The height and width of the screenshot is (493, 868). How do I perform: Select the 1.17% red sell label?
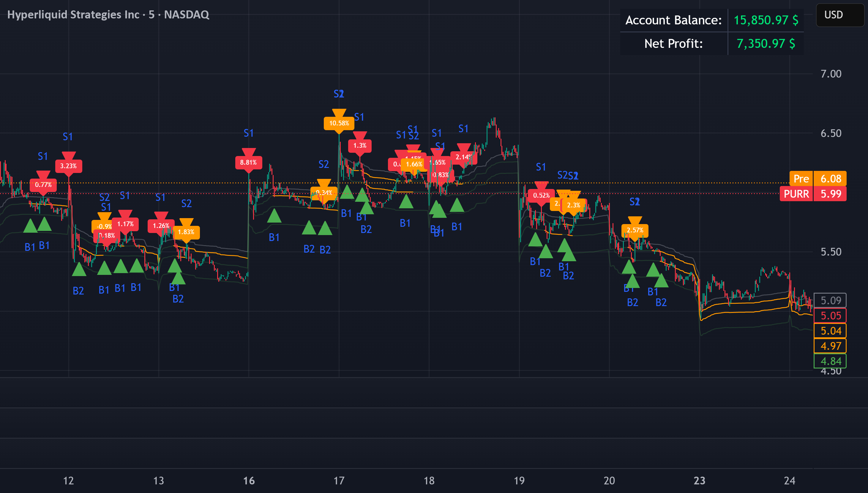pyautogui.click(x=125, y=224)
